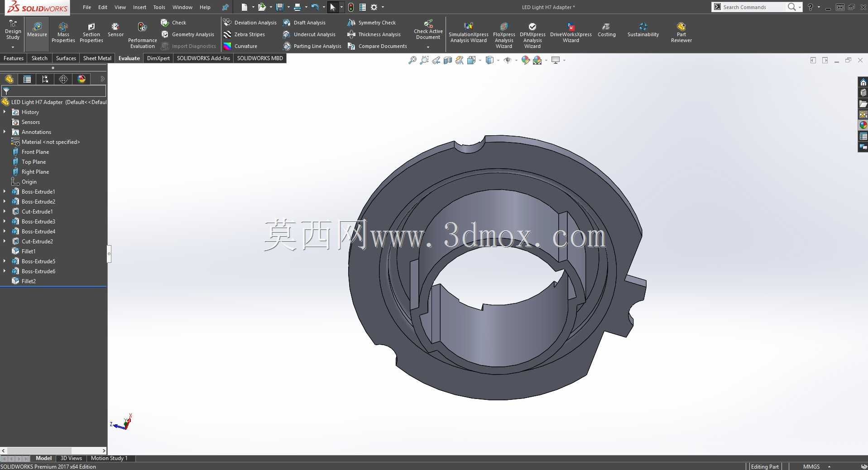The width and height of the screenshot is (868, 470).
Task: Open Design Study dropdown arrow
Action: tap(13, 47)
